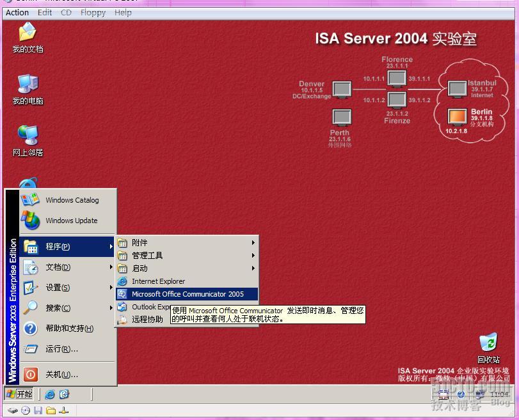Launch Outlook Express from programs submenu

point(143,307)
